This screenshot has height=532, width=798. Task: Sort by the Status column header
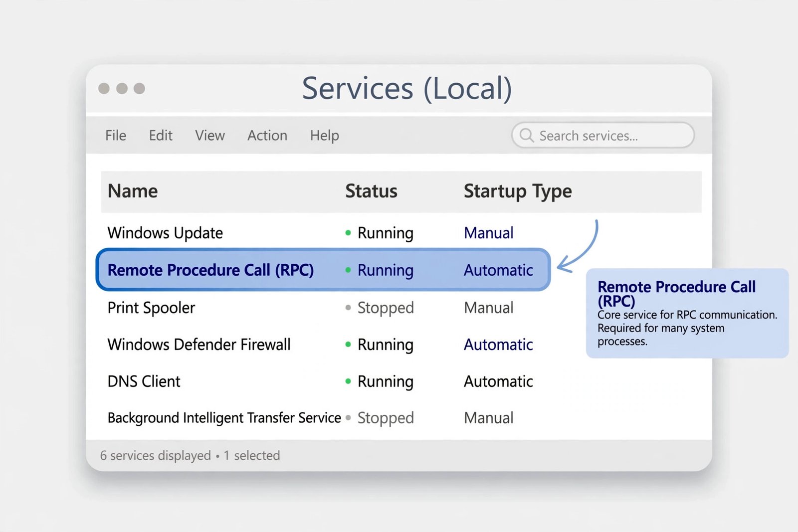click(x=371, y=191)
